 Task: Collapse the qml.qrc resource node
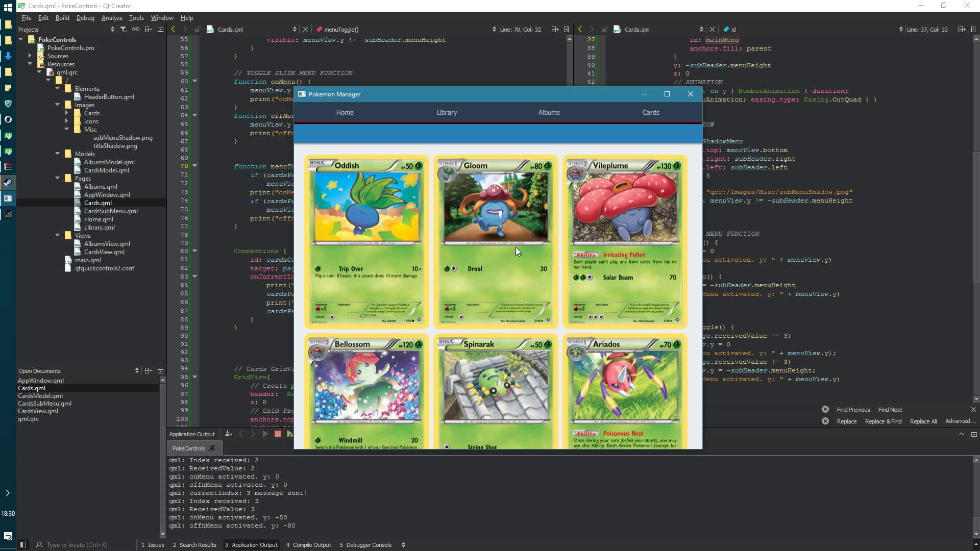point(39,72)
